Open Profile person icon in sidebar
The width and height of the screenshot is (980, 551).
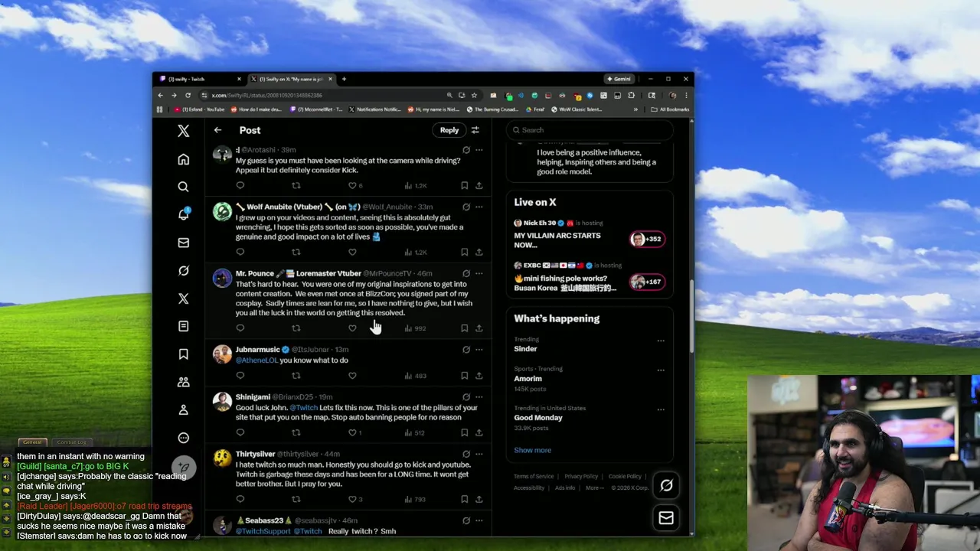tap(183, 410)
